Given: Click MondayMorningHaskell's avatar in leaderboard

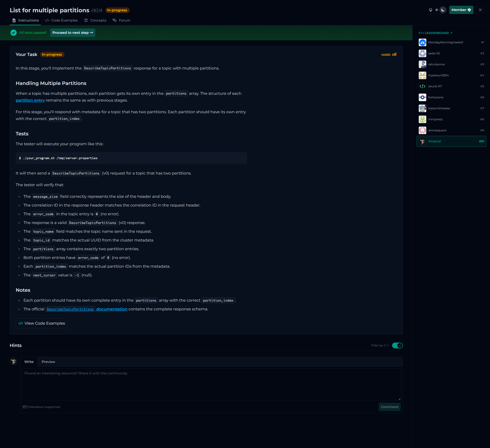Looking at the screenshot, I should click(x=422, y=43).
